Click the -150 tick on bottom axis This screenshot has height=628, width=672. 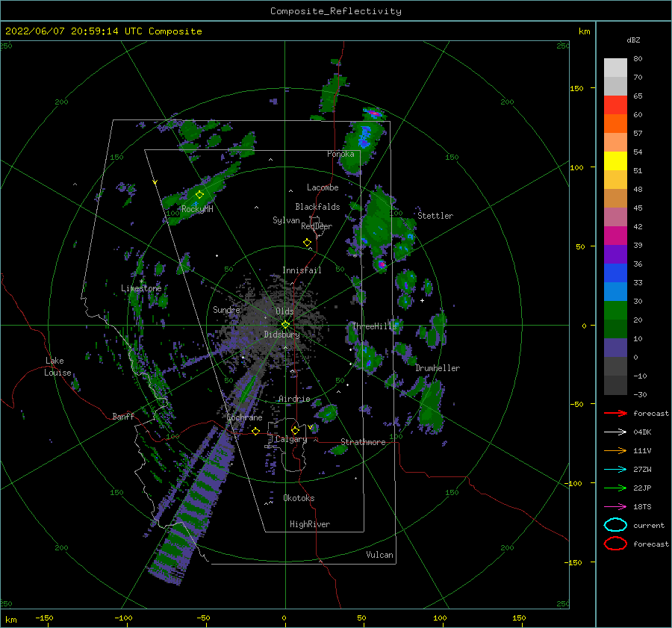click(x=44, y=618)
